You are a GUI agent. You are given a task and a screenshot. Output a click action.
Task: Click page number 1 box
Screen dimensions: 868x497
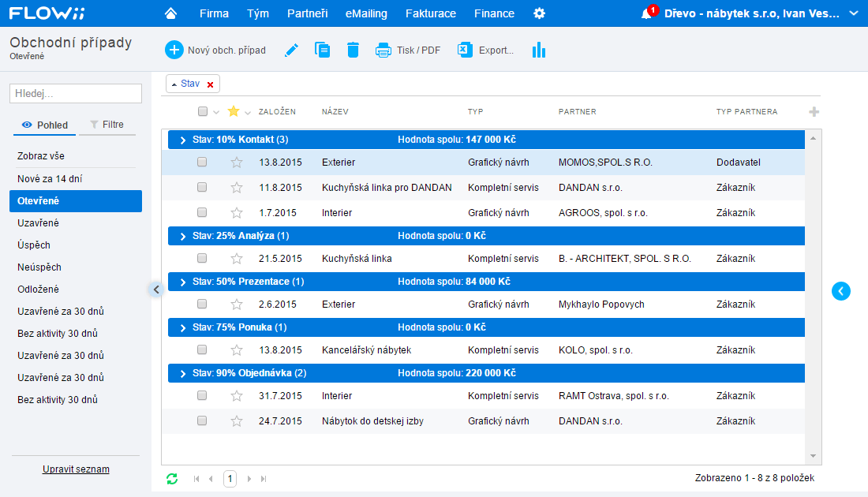(x=230, y=479)
